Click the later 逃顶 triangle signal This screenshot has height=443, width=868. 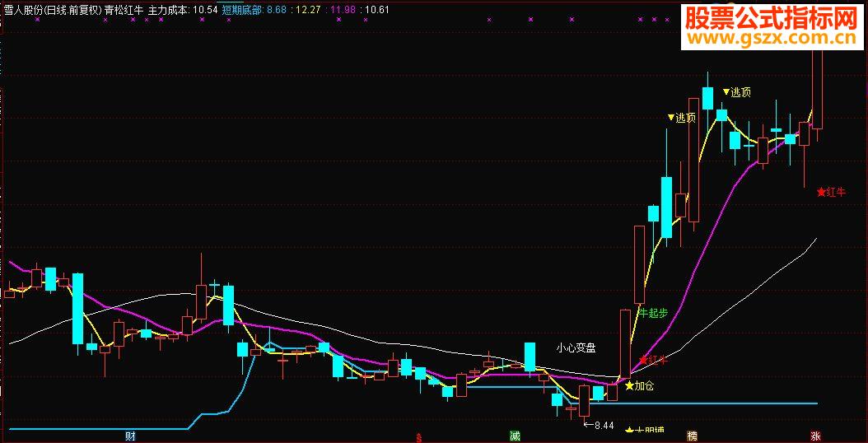coord(737,92)
